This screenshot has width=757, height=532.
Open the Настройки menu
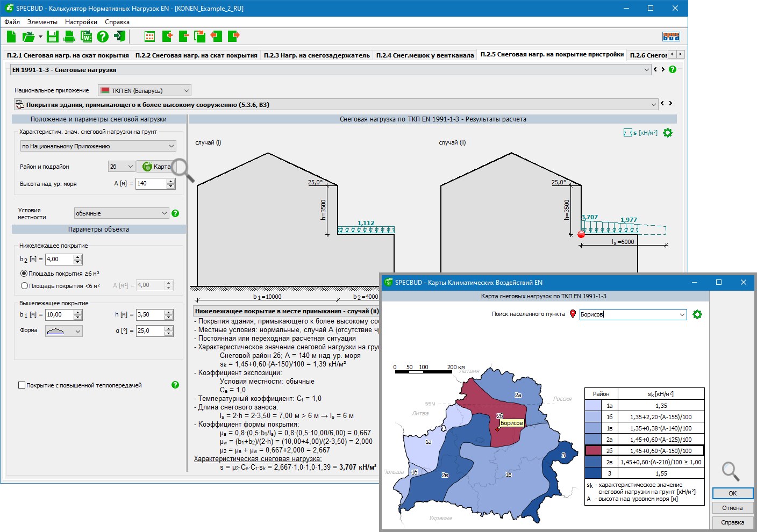click(x=81, y=22)
